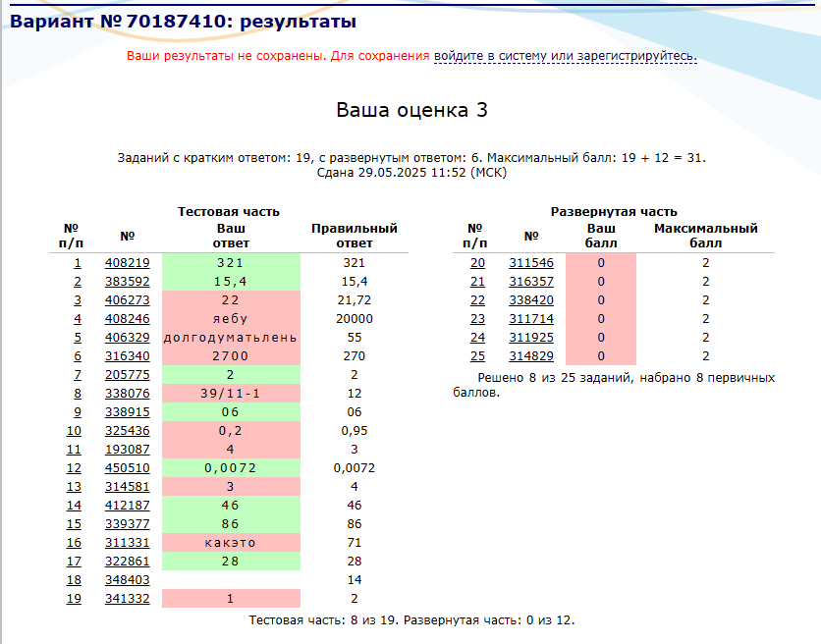Open task link 341332
The width and height of the screenshot is (821, 644).
pos(128,599)
